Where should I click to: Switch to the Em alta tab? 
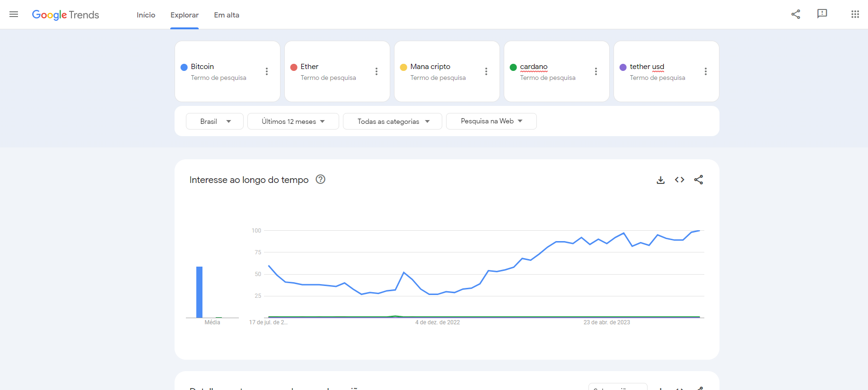click(x=227, y=15)
